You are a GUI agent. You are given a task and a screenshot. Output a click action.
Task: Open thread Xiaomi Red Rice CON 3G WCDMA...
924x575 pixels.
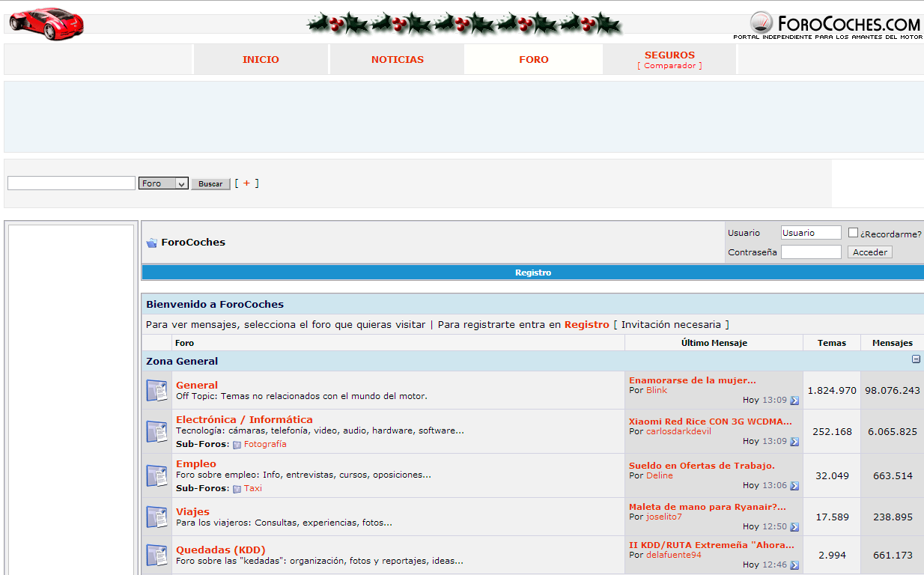pos(711,422)
